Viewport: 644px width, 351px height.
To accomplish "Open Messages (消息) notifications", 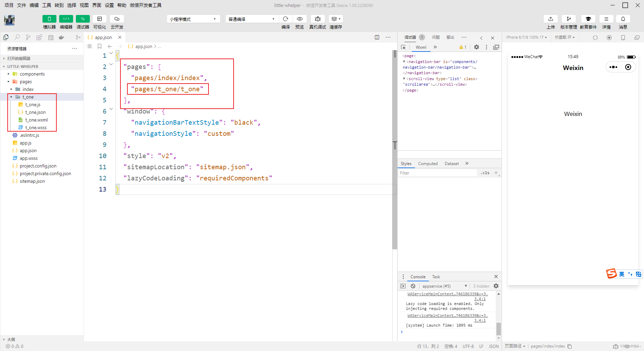I will (x=623, y=19).
